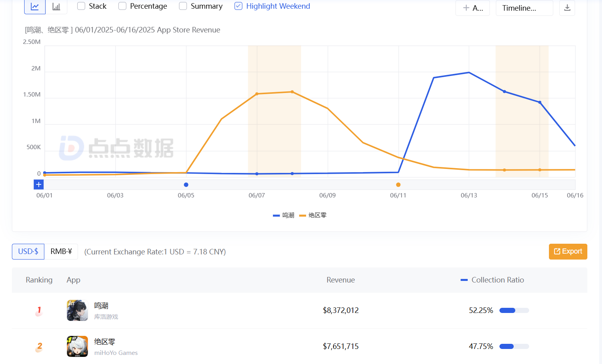602x364 pixels.
Task: Click orange timeline marker at 06/11
Action: tap(398, 185)
